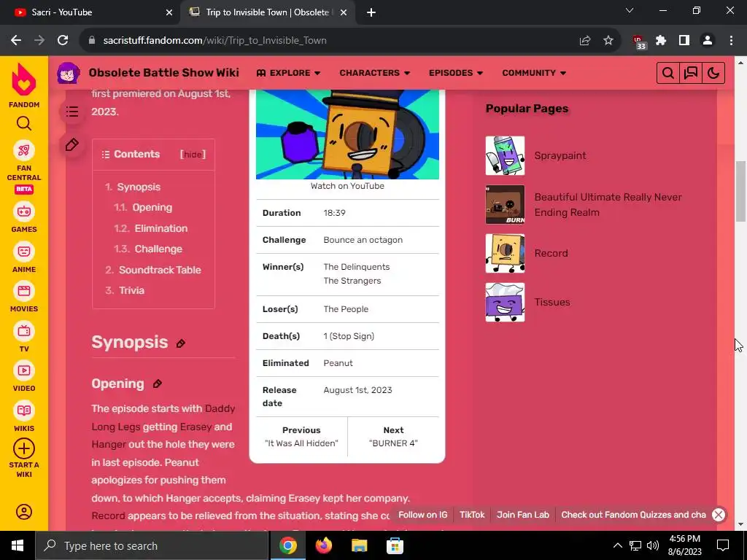Image resolution: width=747 pixels, height=560 pixels.
Task: Open the Tissues popular page link
Action: [552, 302]
